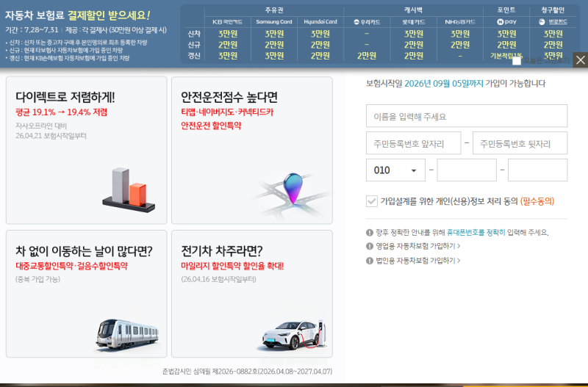Click the last phone number field

point(537,170)
